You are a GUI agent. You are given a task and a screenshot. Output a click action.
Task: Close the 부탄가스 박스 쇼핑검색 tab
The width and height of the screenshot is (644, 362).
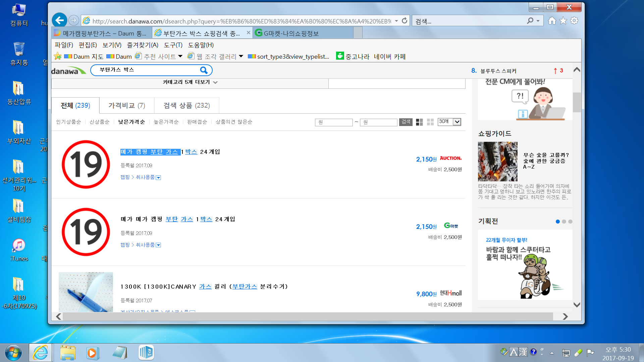pyautogui.click(x=248, y=33)
